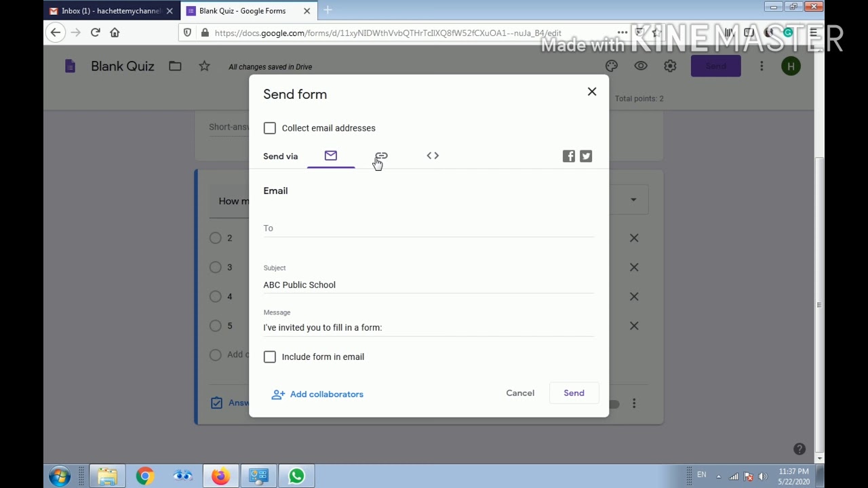The width and height of the screenshot is (868, 488).
Task: Click the move to folder icon
Action: click(x=175, y=66)
